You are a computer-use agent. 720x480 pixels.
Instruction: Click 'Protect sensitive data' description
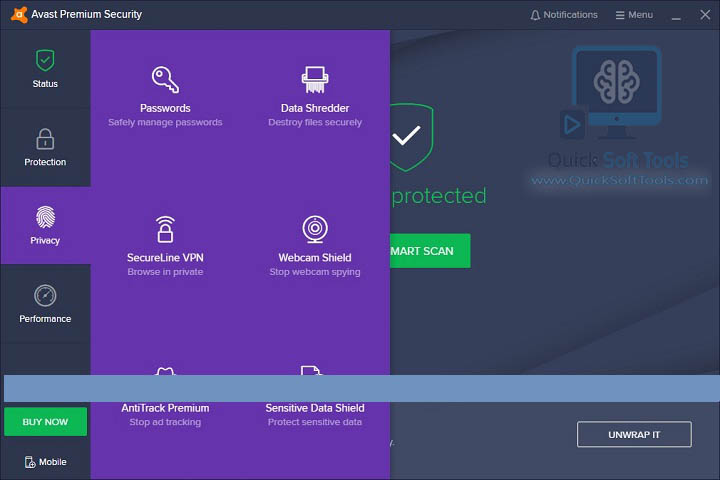315,422
